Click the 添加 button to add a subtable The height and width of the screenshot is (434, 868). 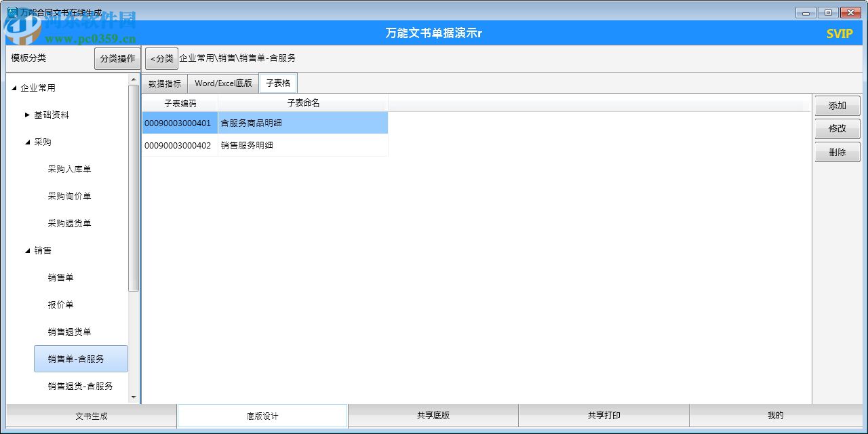pos(837,105)
